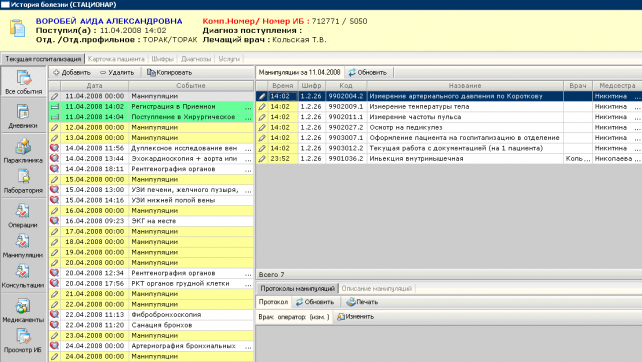Sort events by the Дата column header
Screen dimensions: 642x362
click(x=95, y=86)
